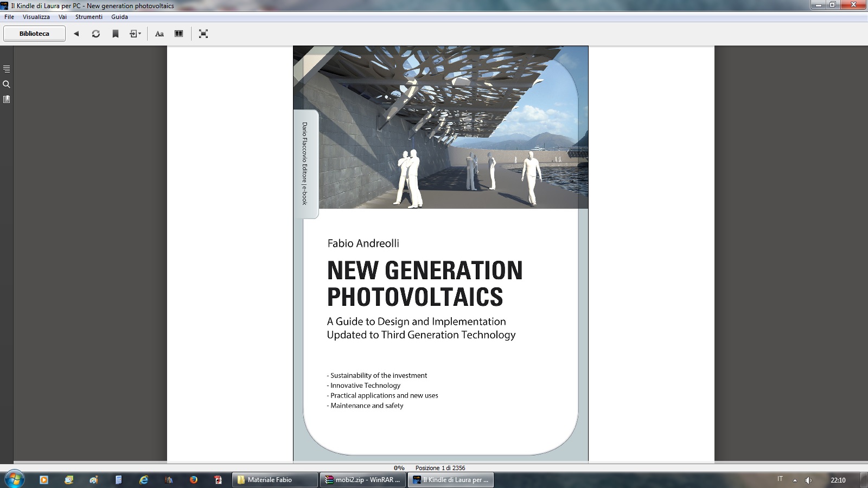Open the Biblioteca library button
This screenshot has height=488, width=868.
click(34, 34)
